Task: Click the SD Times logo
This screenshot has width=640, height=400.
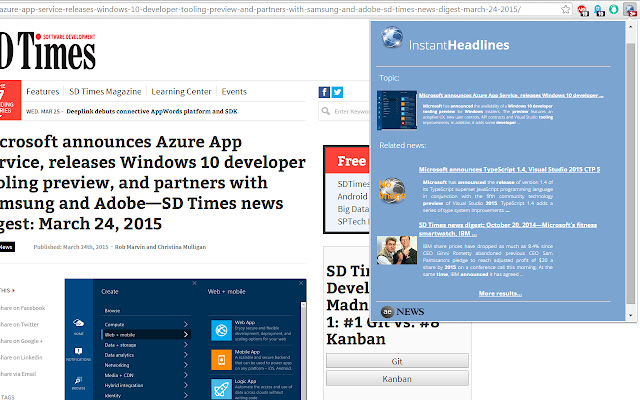Action: tap(48, 51)
